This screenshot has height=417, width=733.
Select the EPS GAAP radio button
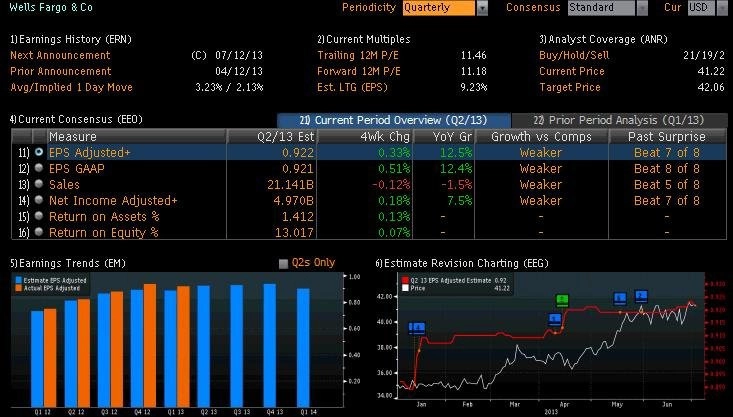point(39,168)
